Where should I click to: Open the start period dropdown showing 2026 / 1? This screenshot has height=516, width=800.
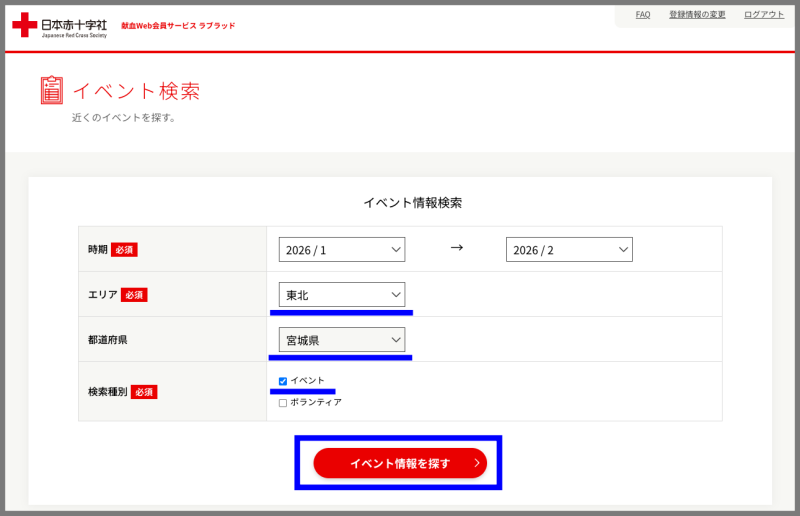342,250
